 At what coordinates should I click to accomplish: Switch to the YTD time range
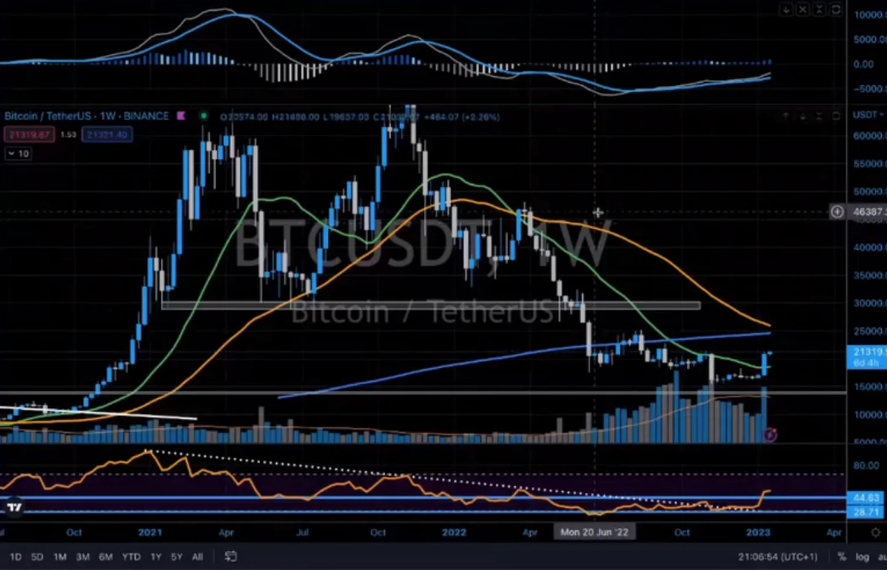(x=130, y=556)
